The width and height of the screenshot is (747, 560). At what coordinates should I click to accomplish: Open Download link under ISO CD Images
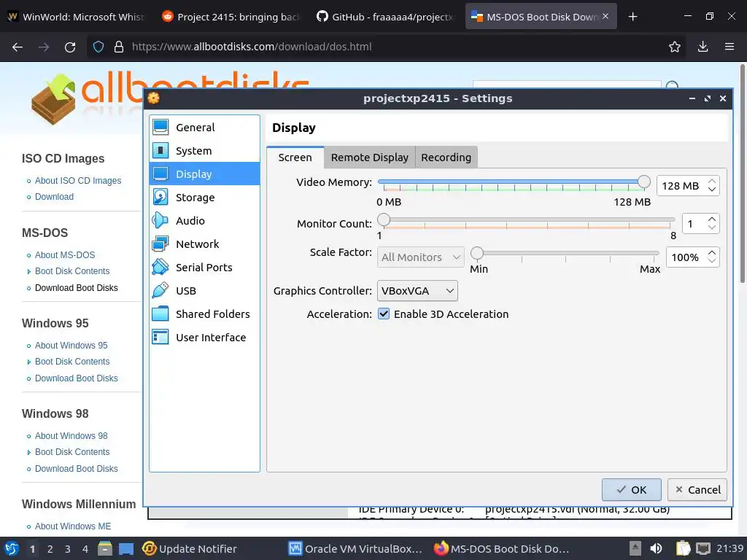click(x=54, y=197)
